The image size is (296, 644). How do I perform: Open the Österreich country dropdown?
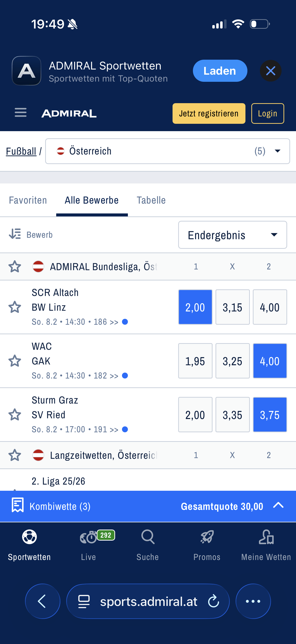[x=167, y=151]
